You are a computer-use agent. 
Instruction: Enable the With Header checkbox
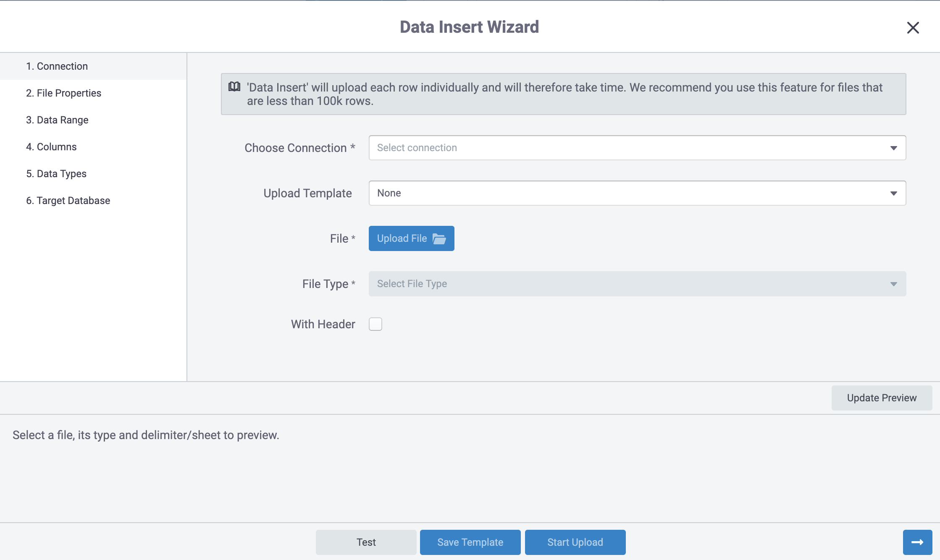click(375, 324)
